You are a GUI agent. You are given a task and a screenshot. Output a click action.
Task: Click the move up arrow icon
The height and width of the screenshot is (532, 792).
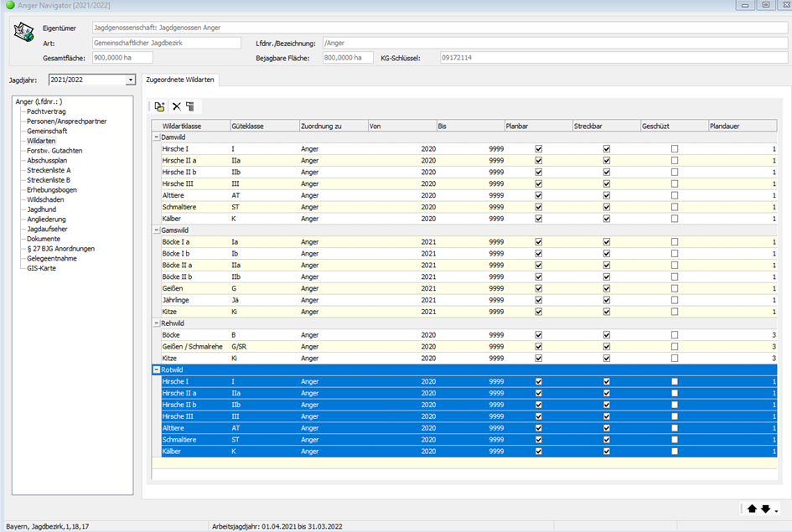point(752,509)
